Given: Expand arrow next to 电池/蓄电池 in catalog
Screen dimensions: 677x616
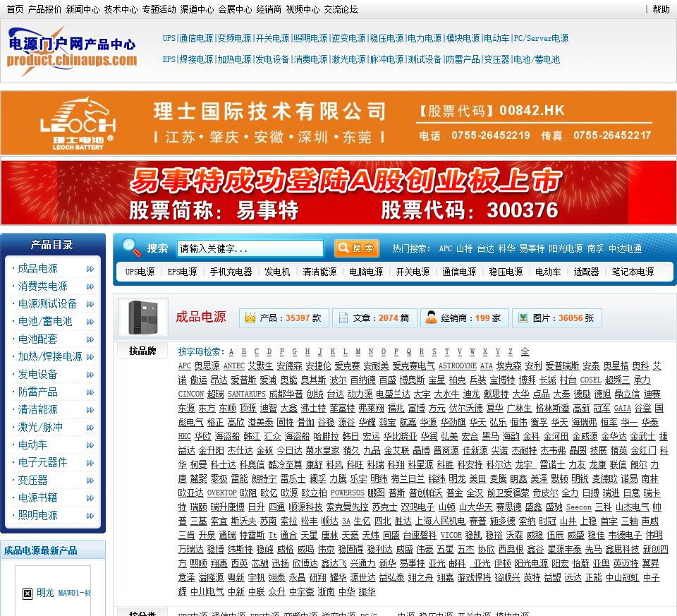Looking at the screenshot, I should [90, 322].
